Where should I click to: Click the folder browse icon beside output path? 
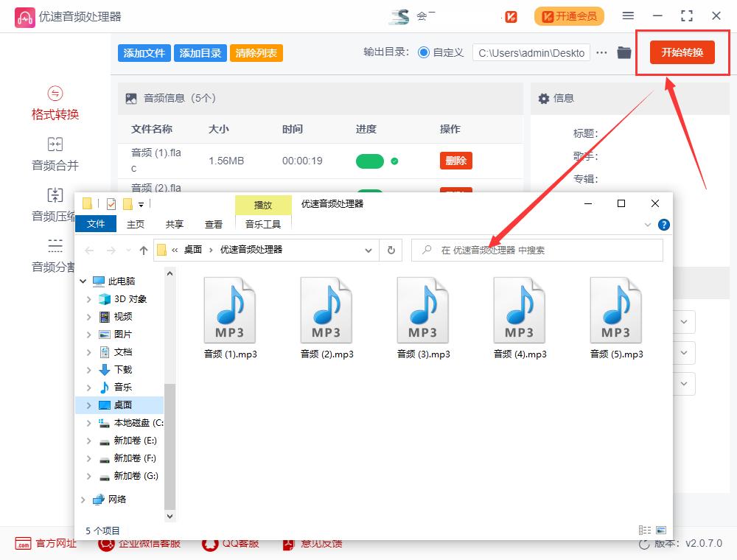[x=626, y=52]
